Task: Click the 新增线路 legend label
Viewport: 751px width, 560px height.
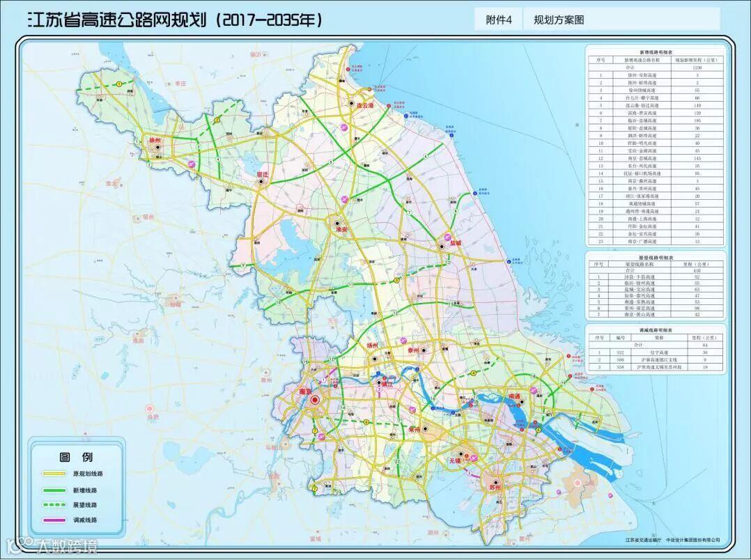Action: click(85, 490)
